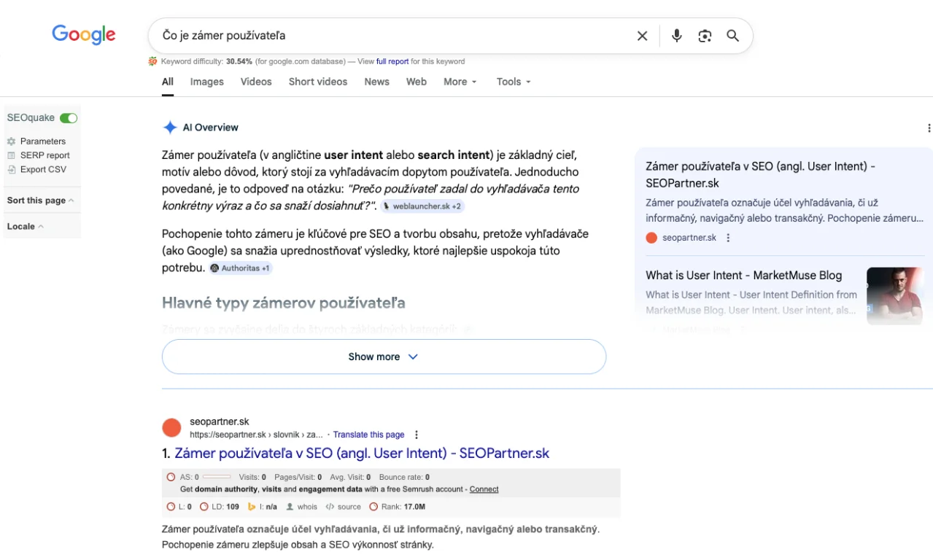This screenshot has height=560, width=933.
Task: Click Show more in AI Overview
Action: (384, 357)
